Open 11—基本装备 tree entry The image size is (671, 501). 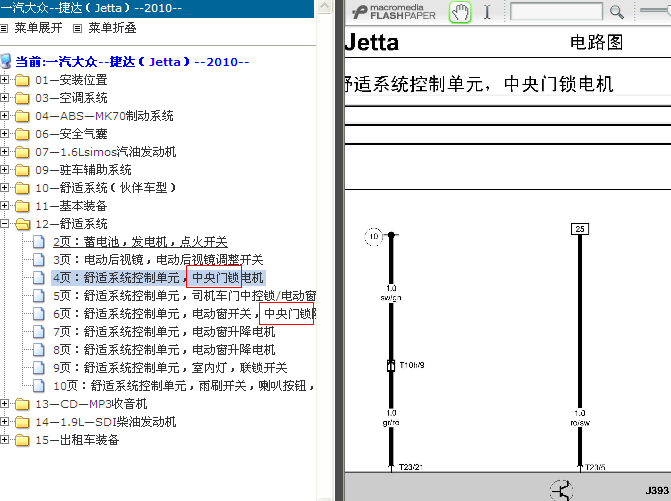[71, 206]
